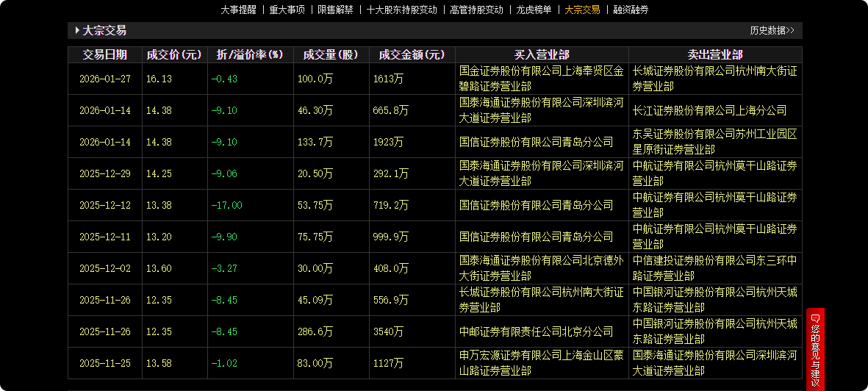This screenshot has width=868, height=391.
Task: Click seller 长城证券杭州南大街证券营业部 in the 2026-01-27 row
Action: tap(715, 79)
